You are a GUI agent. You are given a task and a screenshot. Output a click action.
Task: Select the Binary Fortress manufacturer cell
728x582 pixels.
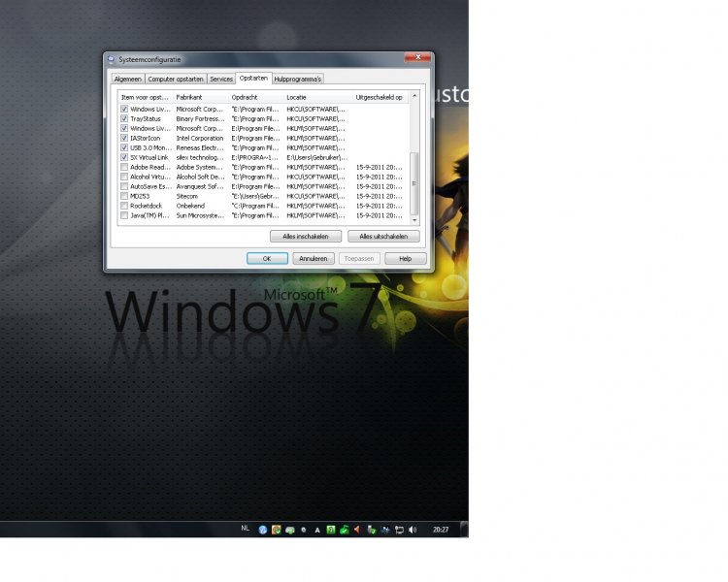(x=200, y=118)
